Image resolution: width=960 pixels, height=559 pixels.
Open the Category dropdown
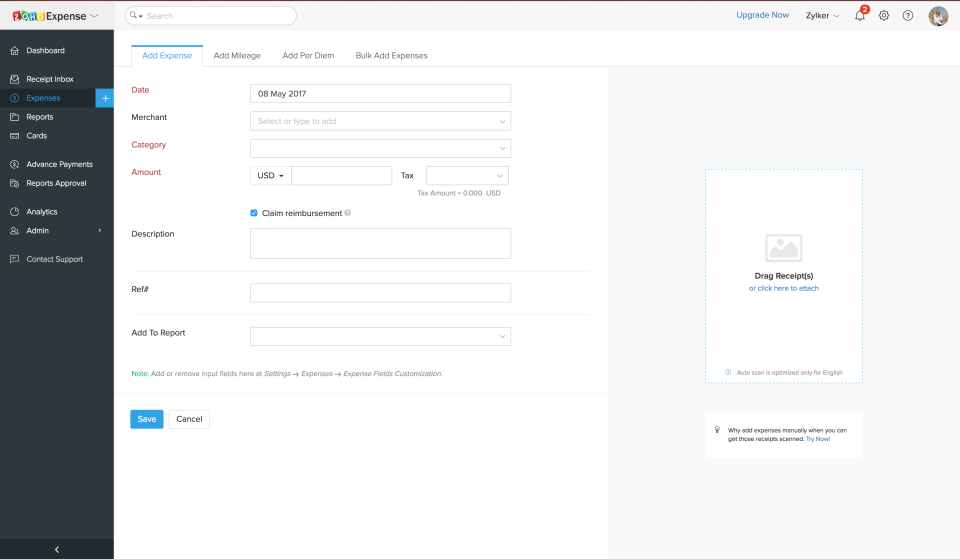tap(380, 148)
